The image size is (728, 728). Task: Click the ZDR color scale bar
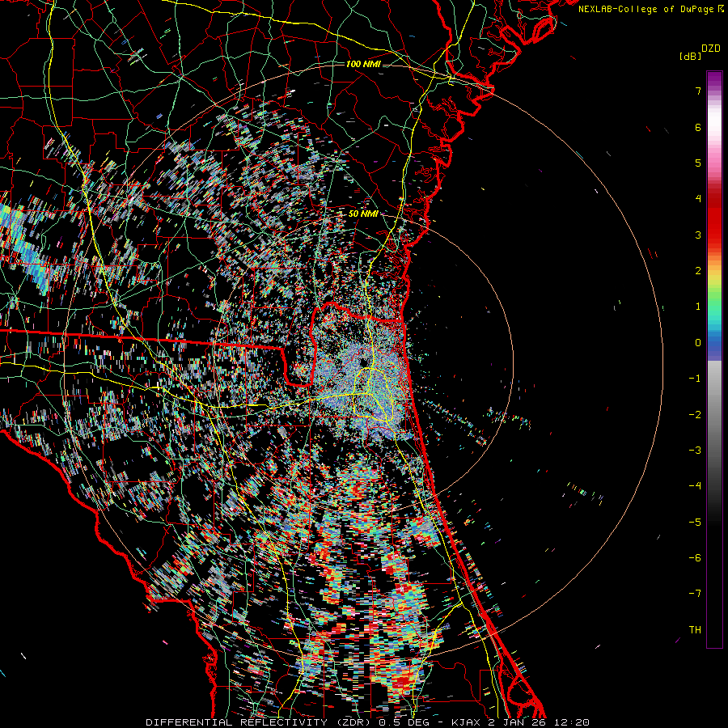click(x=714, y=359)
